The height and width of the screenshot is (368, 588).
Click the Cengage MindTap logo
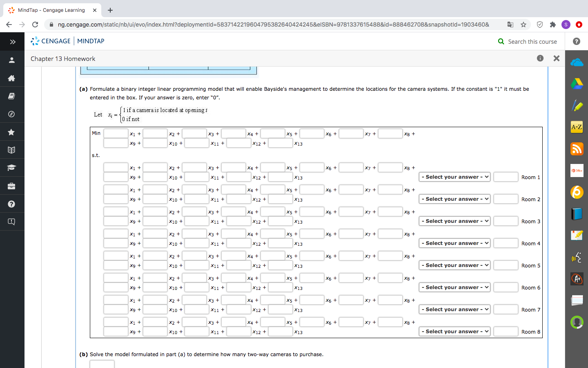pos(68,41)
